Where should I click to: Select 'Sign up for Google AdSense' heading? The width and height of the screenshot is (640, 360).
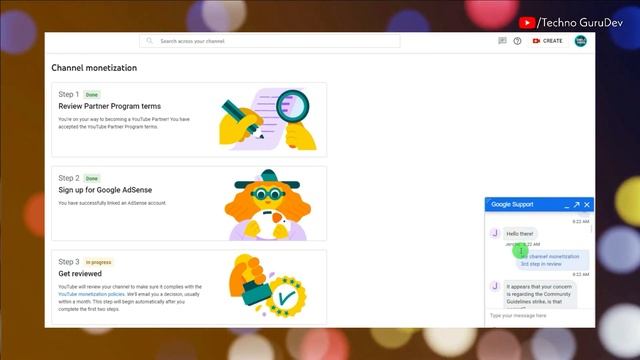pos(105,190)
